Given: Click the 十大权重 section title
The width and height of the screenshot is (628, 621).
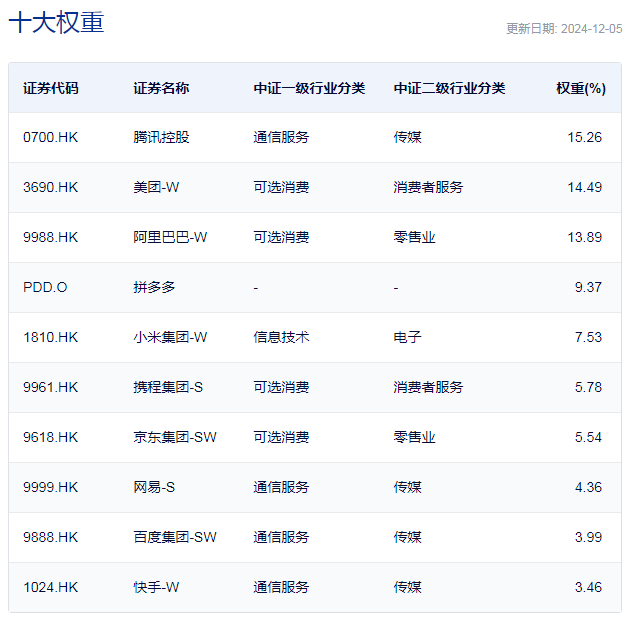Looking at the screenshot, I should (x=56, y=24).
